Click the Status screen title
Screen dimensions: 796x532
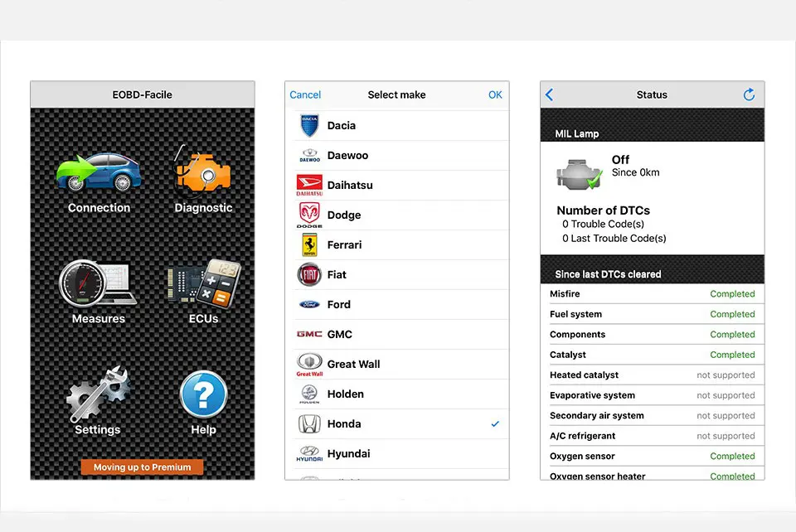click(x=652, y=94)
